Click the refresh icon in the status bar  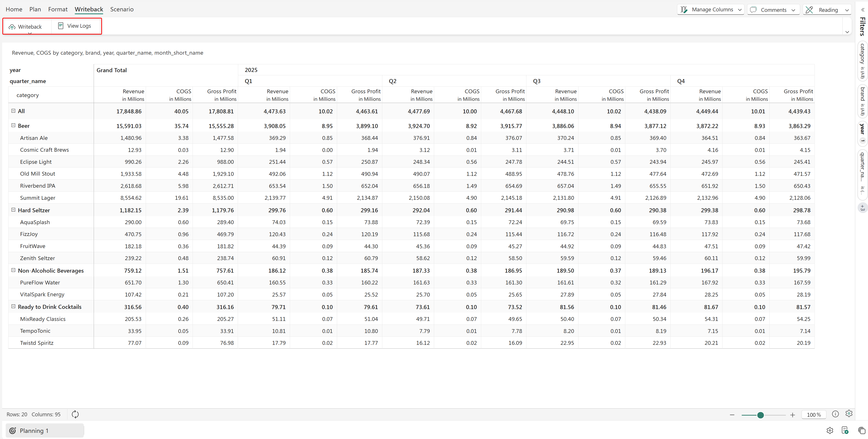pos(75,414)
